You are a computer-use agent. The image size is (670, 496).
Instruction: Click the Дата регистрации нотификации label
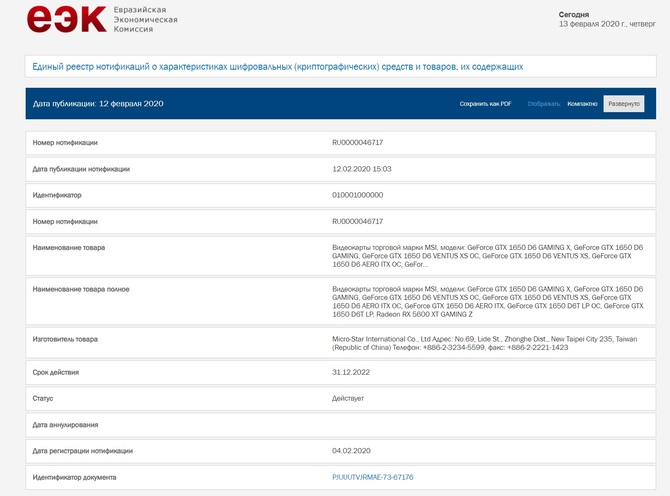(x=82, y=451)
